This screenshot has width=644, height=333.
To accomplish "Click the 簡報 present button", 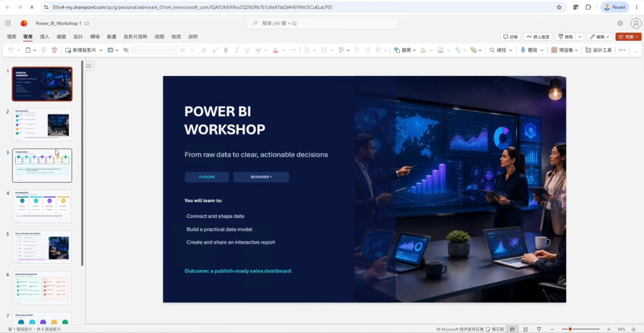I will tap(565, 36).
